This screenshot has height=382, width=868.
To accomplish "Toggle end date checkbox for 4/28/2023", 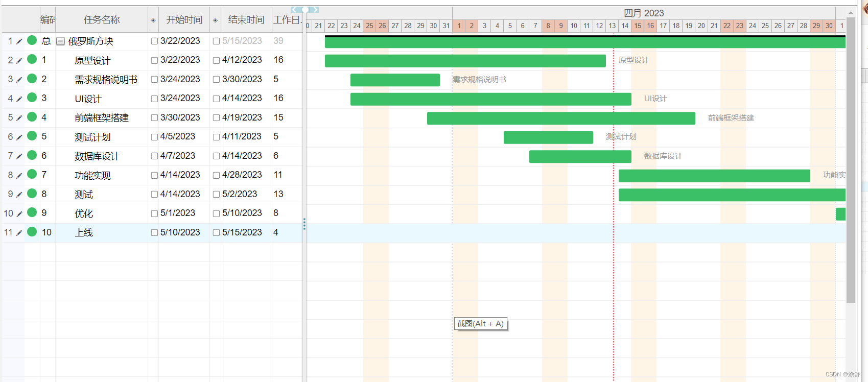I will coord(216,175).
